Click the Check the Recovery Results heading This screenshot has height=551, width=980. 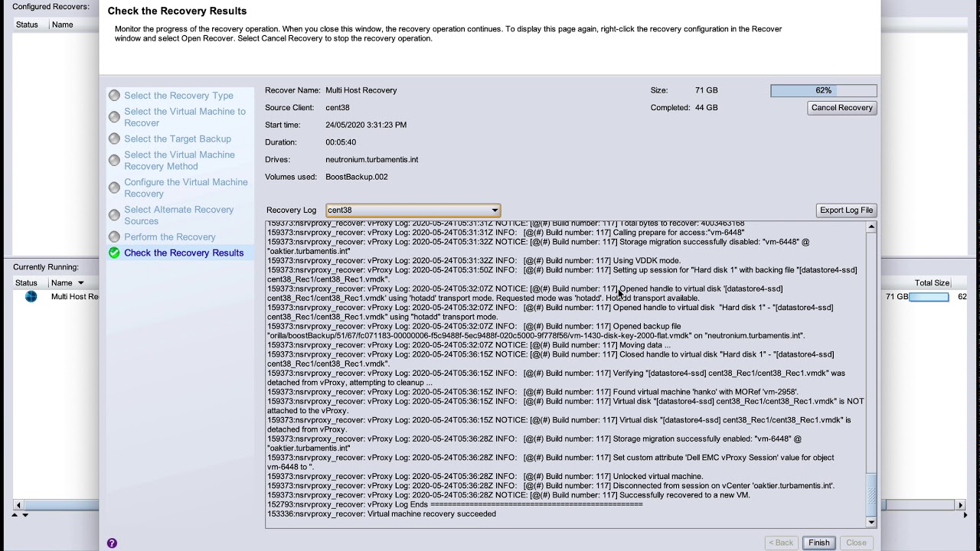coord(177,11)
